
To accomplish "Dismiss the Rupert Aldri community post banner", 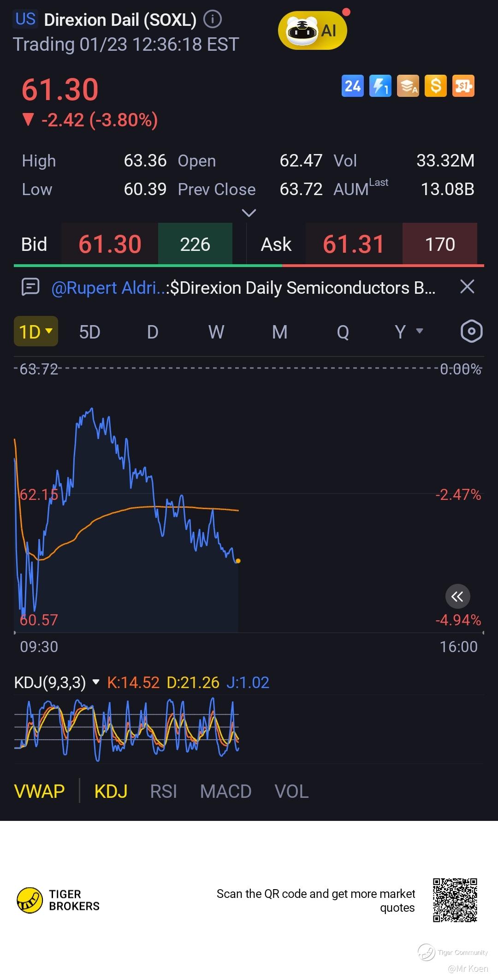I will click(467, 287).
